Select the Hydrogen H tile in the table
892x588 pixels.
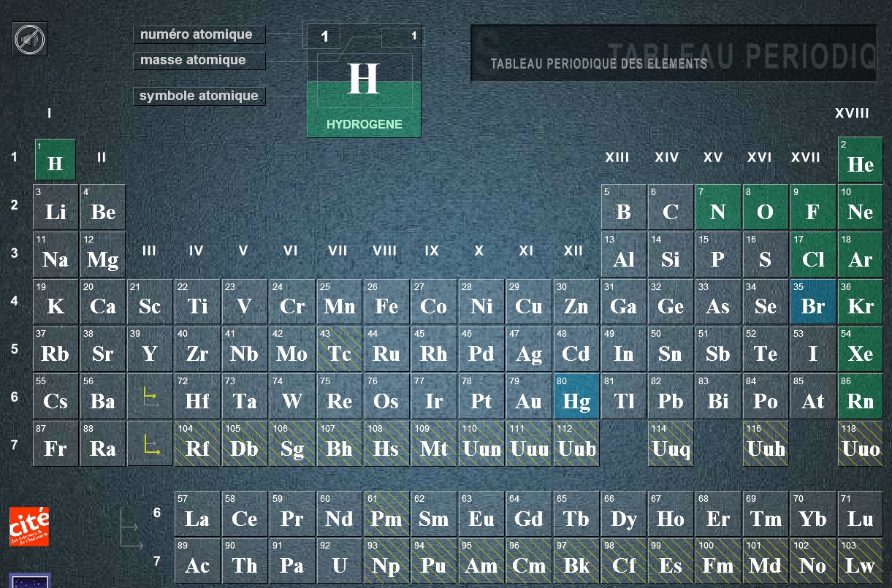click(x=56, y=159)
